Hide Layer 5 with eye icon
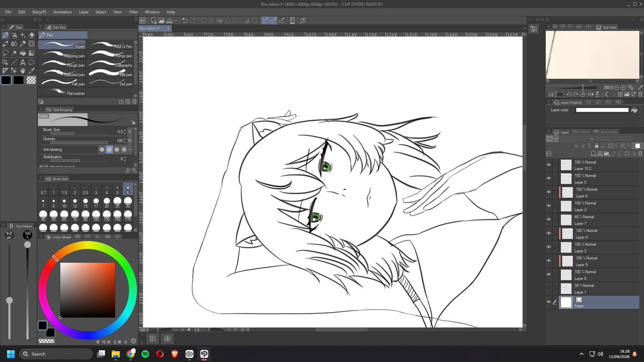The width and height of the screenshot is (644, 362). pos(548,179)
